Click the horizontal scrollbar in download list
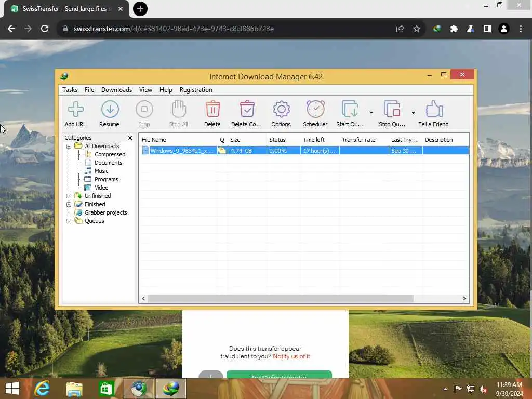Viewport: 532px width, 399px height. pyautogui.click(x=281, y=299)
